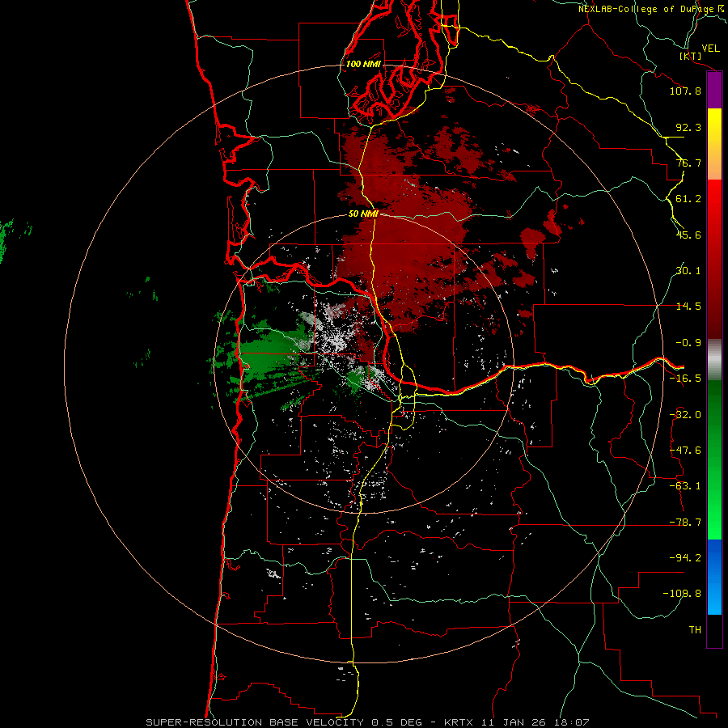Select the blue segment of the velocity scale
The height and width of the screenshot is (728, 728).
point(714,577)
